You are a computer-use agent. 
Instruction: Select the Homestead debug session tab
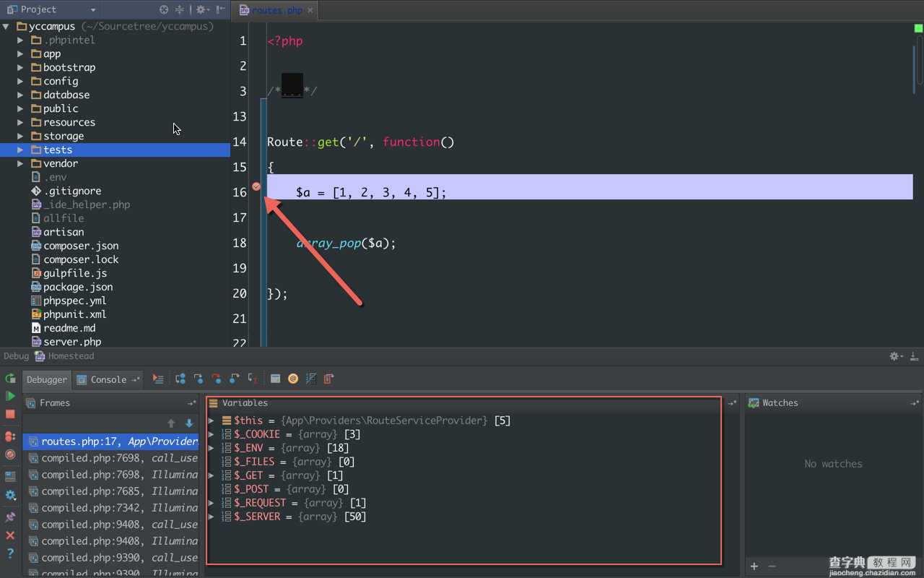coord(65,356)
